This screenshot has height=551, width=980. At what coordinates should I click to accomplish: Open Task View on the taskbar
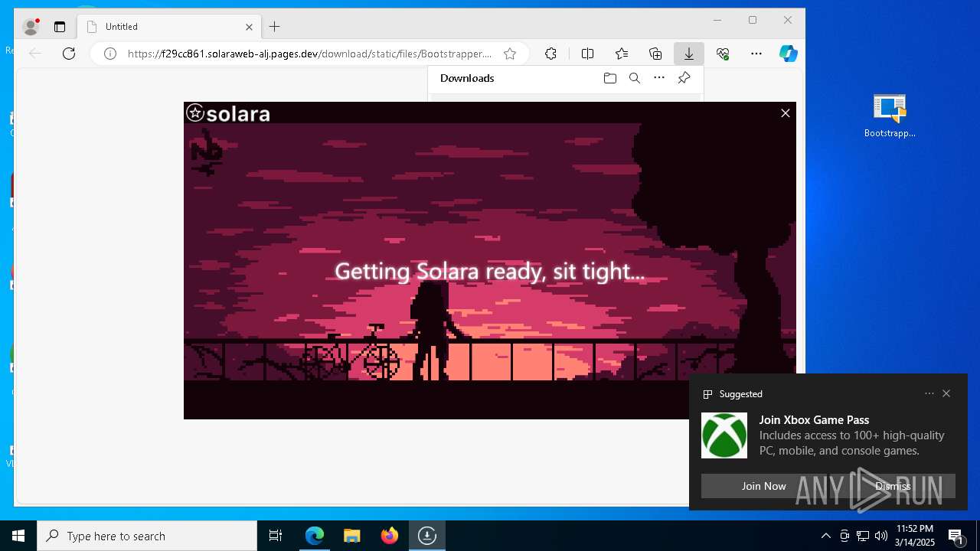click(276, 536)
